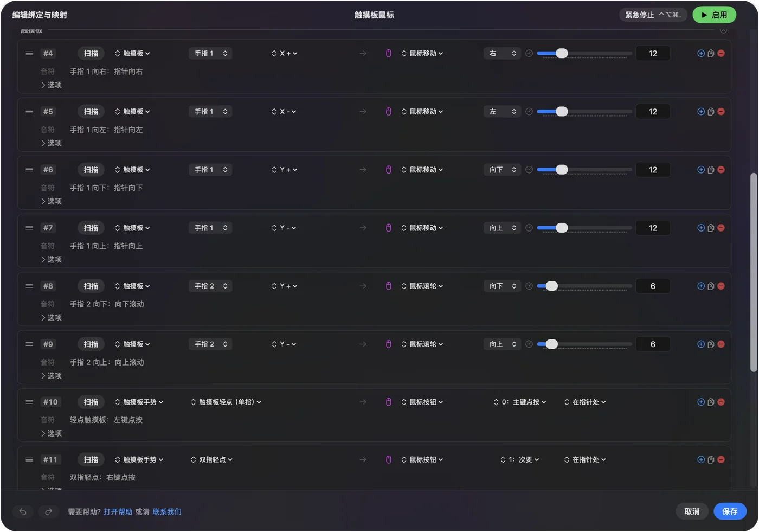The image size is (759, 532).
Task: Click the duplicate (copy) icon in rule #8
Action: click(711, 286)
